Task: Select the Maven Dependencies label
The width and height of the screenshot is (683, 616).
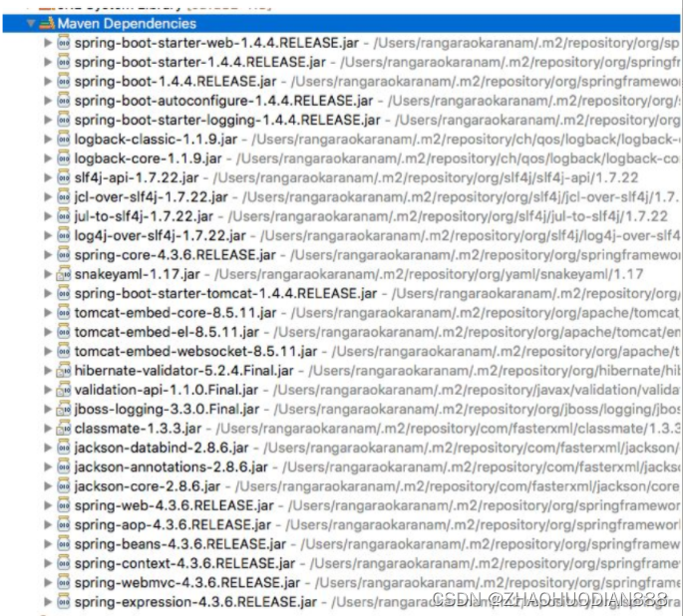Action: pos(127,24)
